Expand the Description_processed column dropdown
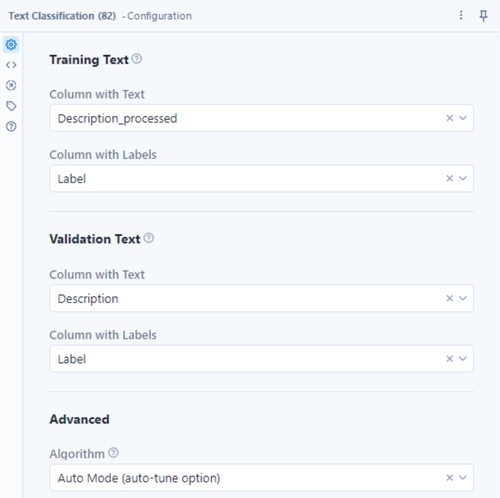The width and height of the screenshot is (500, 498). (463, 118)
